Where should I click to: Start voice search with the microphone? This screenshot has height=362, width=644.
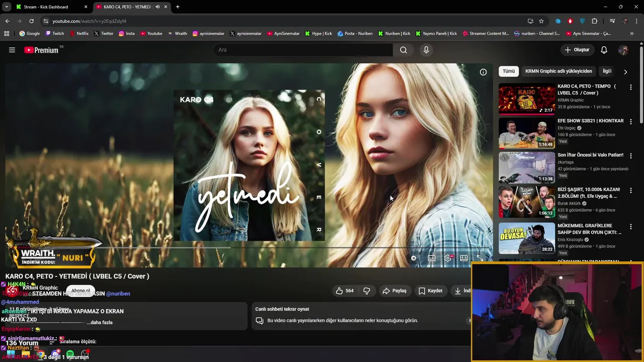pyautogui.click(x=426, y=50)
